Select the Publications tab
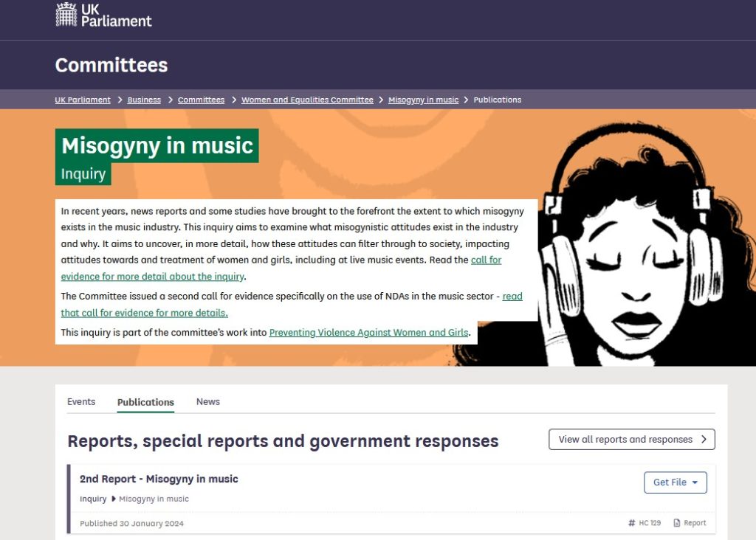 [x=145, y=402]
